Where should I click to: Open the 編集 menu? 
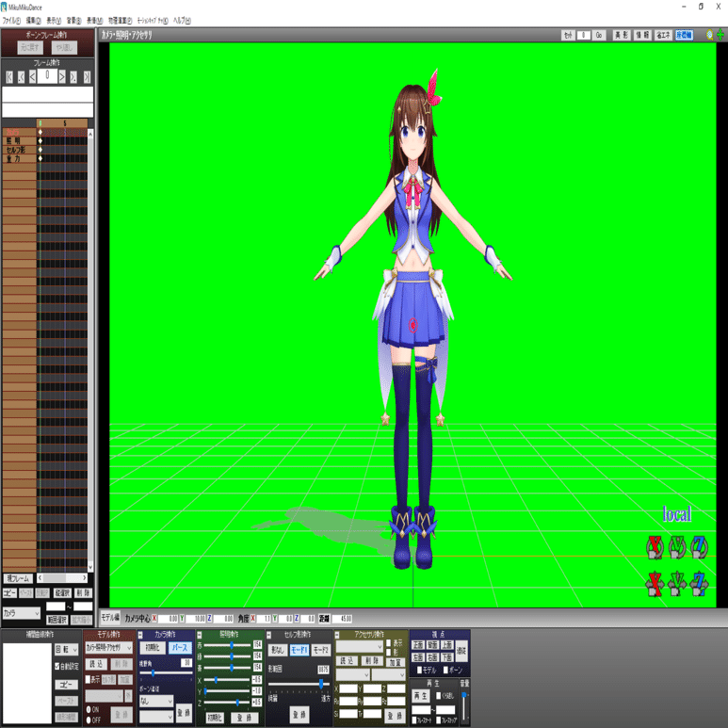pyautogui.click(x=33, y=21)
